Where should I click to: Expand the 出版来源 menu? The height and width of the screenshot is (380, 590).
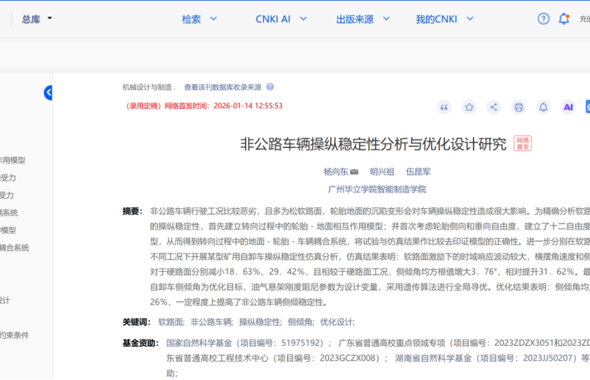(362, 19)
